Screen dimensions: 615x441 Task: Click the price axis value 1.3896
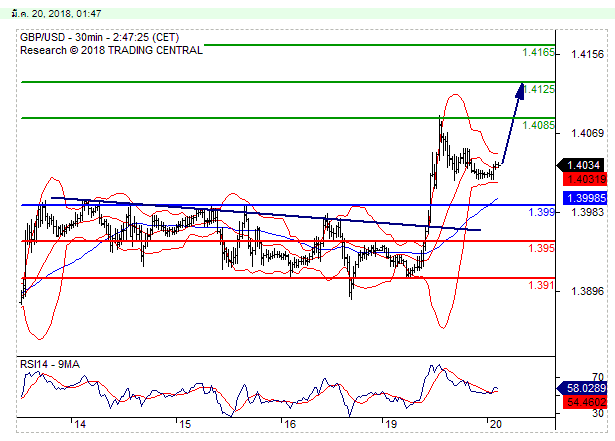tap(587, 291)
